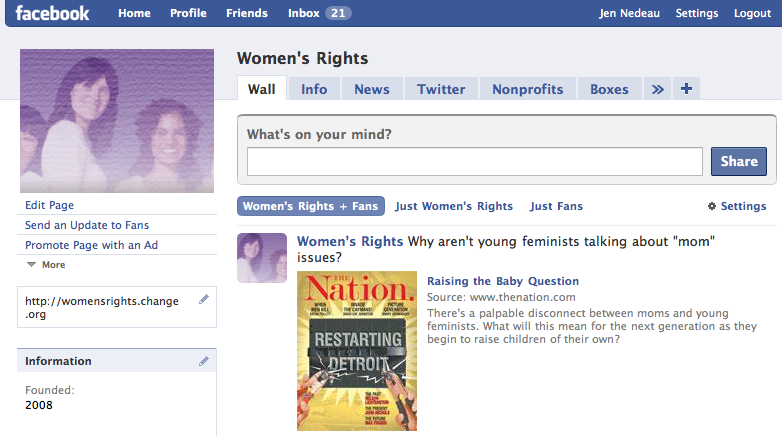Click Edit Page link
This screenshot has height=436, width=782.
49,205
